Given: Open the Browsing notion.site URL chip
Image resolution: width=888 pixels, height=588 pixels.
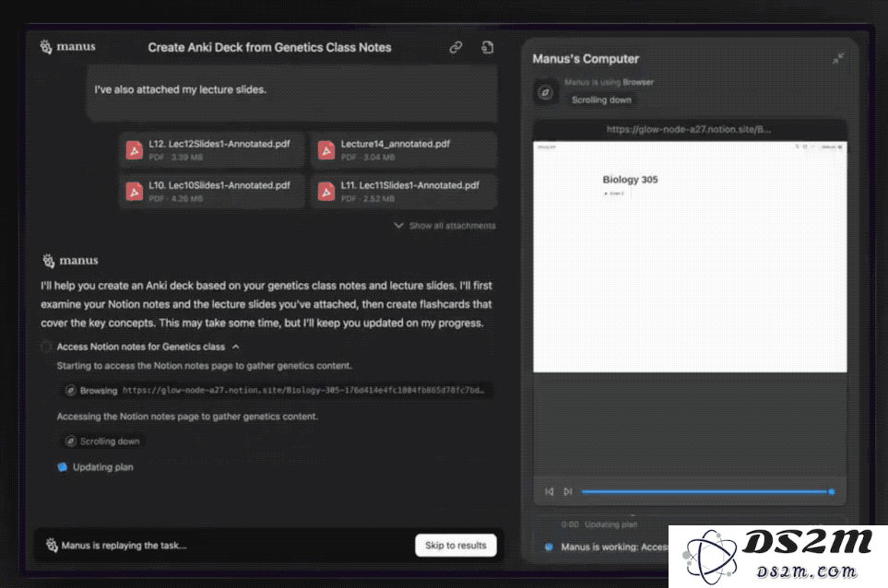Looking at the screenshot, I should (276, 391).
